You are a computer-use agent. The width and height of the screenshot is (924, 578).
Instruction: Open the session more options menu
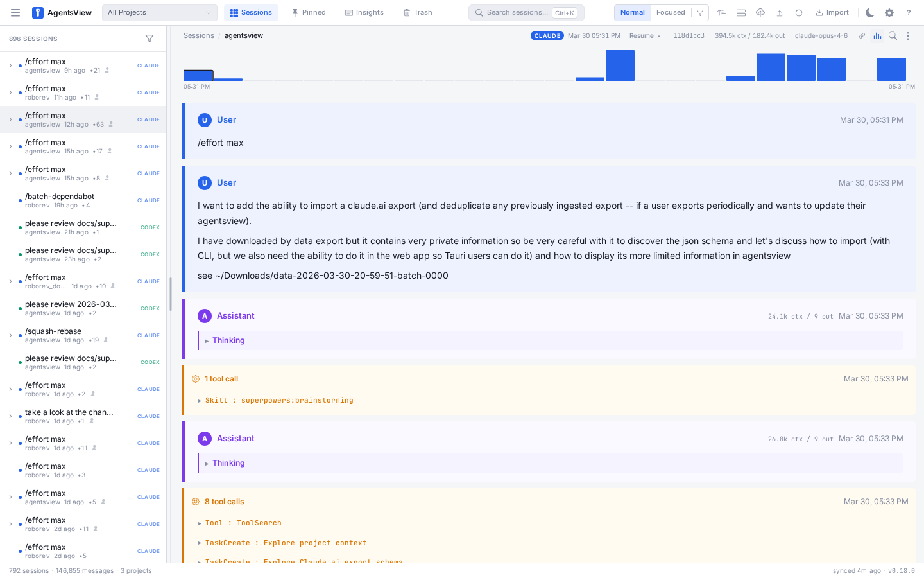908,36
